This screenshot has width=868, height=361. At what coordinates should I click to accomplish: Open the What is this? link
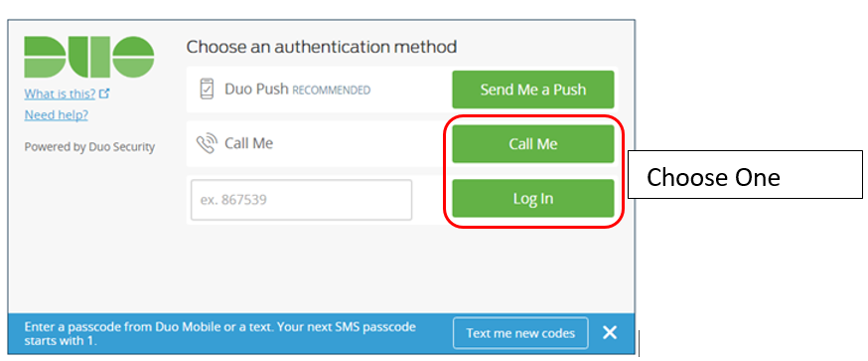[x=60, y=94]
